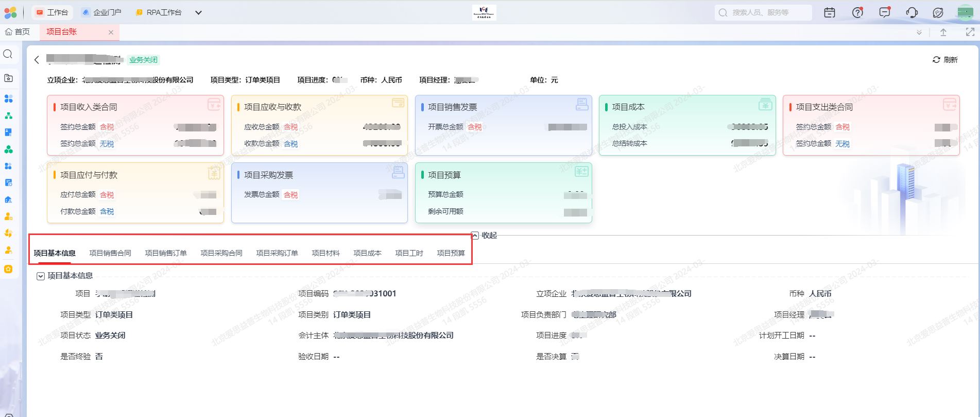Expand the top navigation more dropdown arrow
980x417 pixels.
(198, 13)
